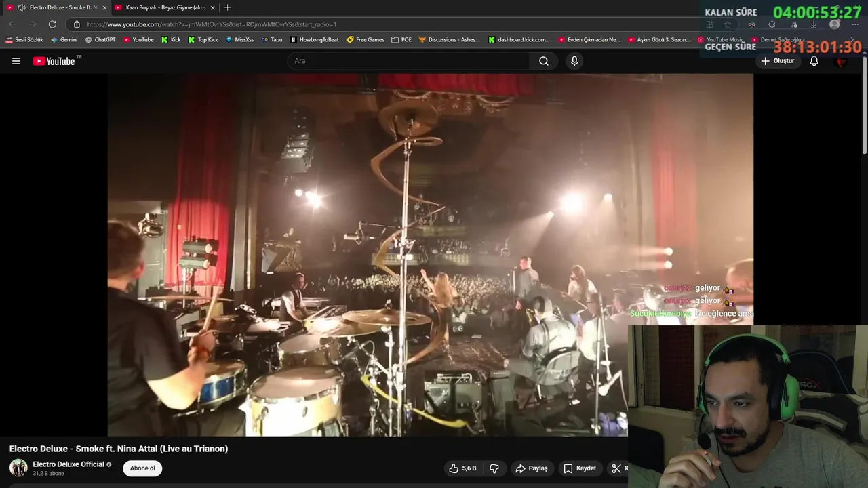
Task: Click the verified badge beside channel name
Action: coord(109,464)
